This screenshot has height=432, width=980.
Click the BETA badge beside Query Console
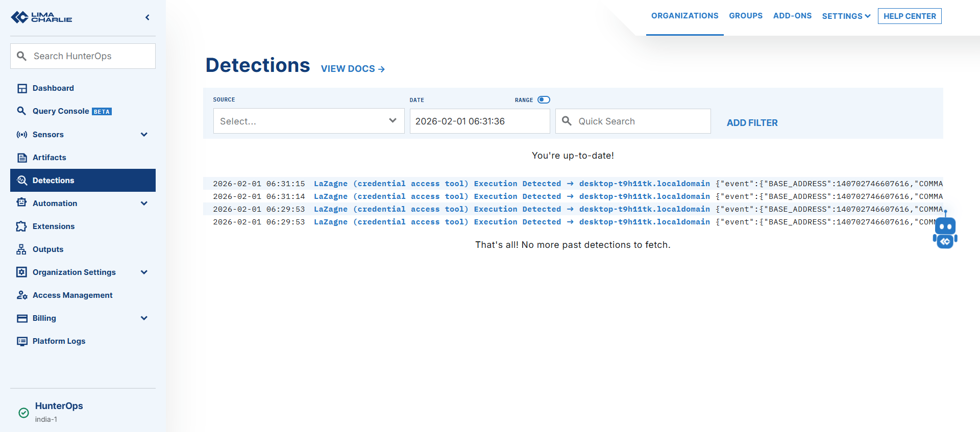tap(102, 112)
